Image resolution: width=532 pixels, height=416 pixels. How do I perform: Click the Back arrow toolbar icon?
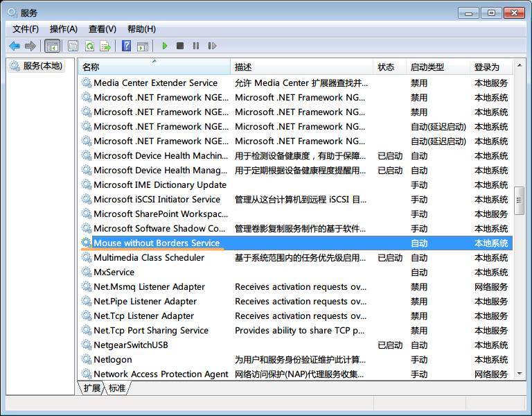(15, 46)
